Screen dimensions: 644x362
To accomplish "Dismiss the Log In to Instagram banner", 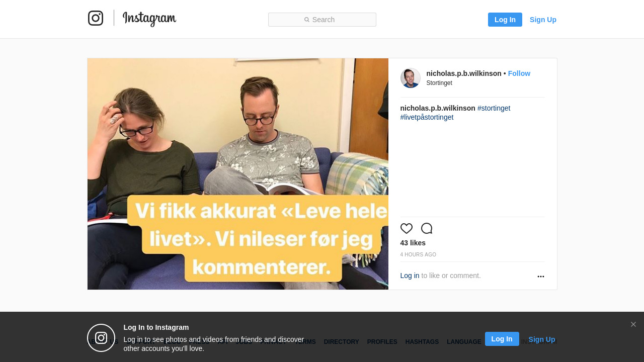I will [633, 324].
